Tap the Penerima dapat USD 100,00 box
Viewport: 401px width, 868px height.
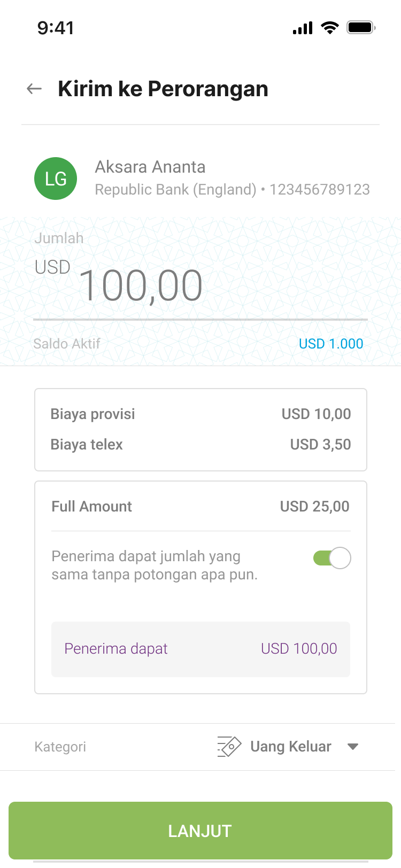click(x=200, y=649)
